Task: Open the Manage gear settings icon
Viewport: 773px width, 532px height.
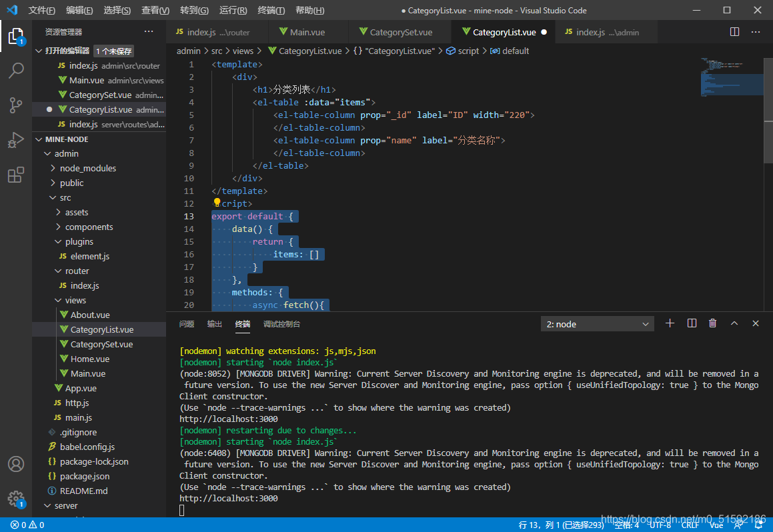Action: pos(16,499)
